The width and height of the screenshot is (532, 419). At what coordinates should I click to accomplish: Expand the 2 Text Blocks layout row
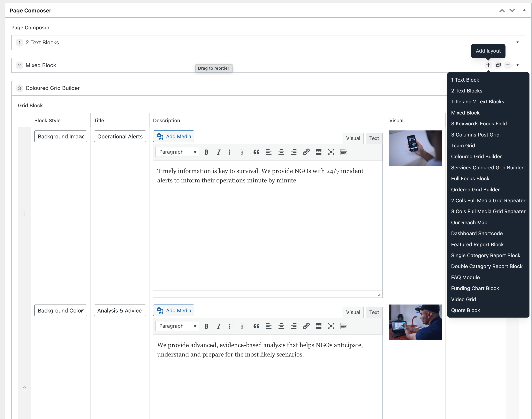517,42
